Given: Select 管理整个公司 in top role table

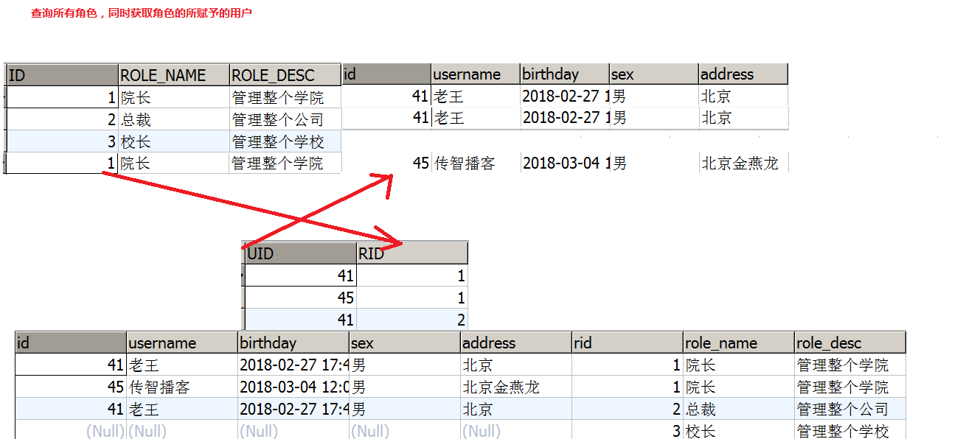Looking at the screenshot, I should pyautogui.click(x=285, y=119).
